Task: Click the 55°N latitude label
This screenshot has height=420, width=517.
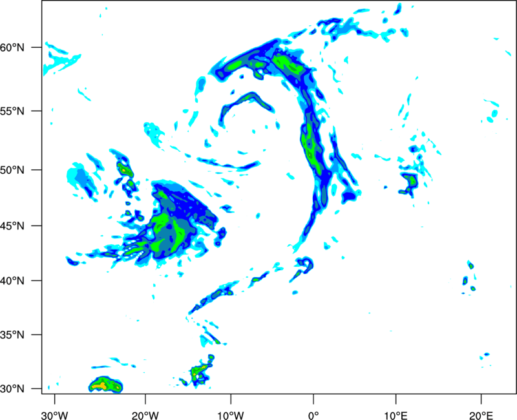Action: pyautogui.click(x=12, y=111)
